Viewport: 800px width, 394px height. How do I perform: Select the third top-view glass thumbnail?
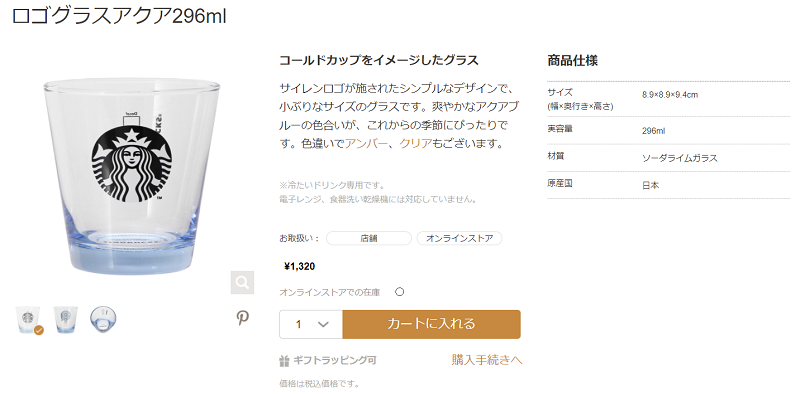pos(103,319)
